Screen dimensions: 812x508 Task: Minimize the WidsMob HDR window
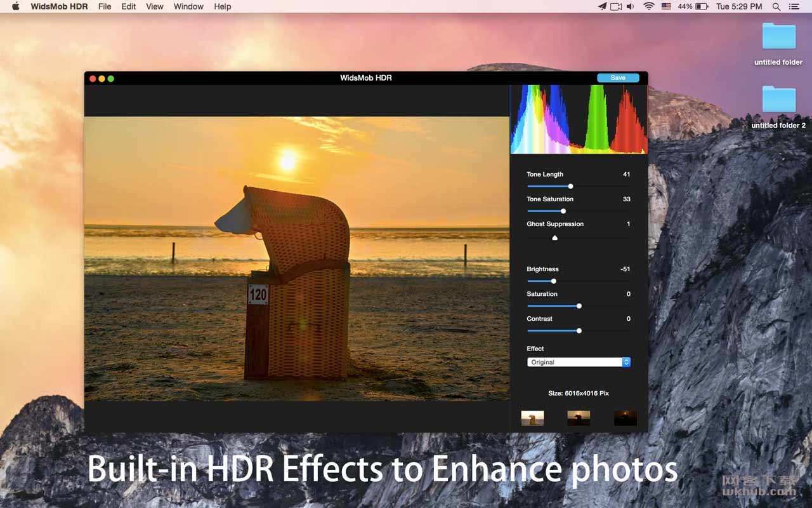tap(101, 79)
